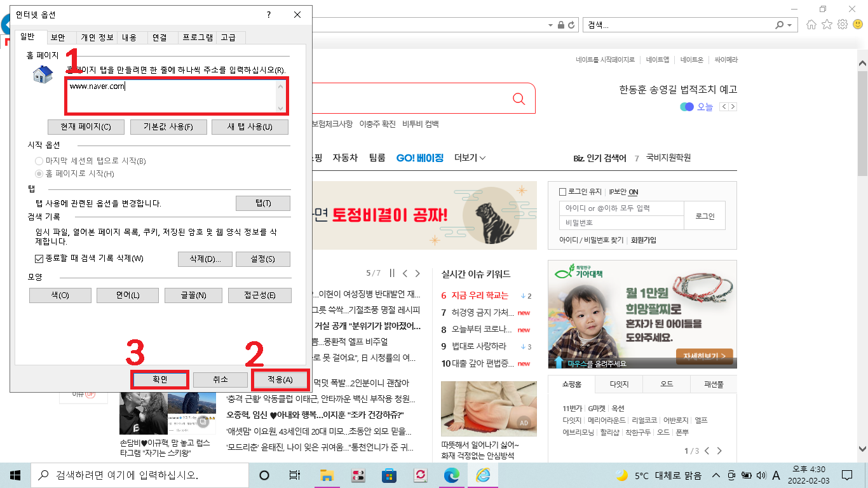
Task: Click the address bar lock icon
Action: (x=561, y=25)
